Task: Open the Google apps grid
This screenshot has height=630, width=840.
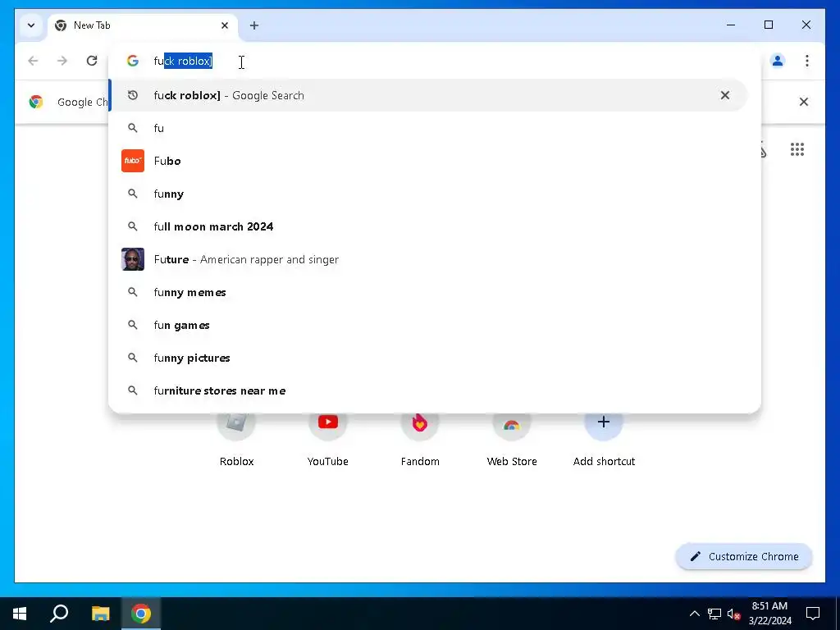Action: (x=797, y=149)
